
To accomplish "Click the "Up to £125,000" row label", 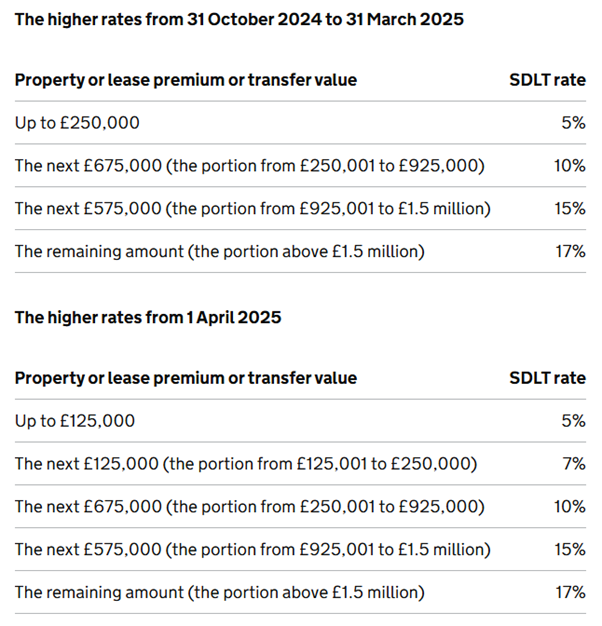I will [75, 422].
